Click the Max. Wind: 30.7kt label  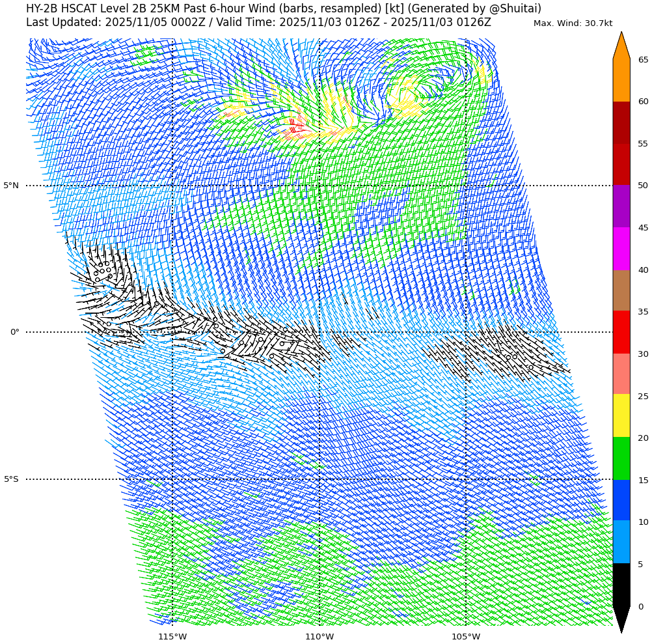pos(573,23)
